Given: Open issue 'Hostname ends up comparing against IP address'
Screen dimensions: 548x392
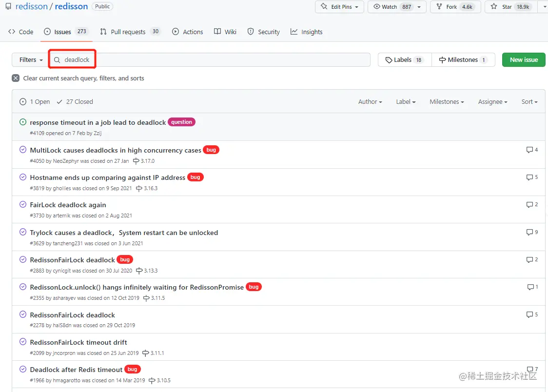Looking at the screenshot, I should coord(108,177).
